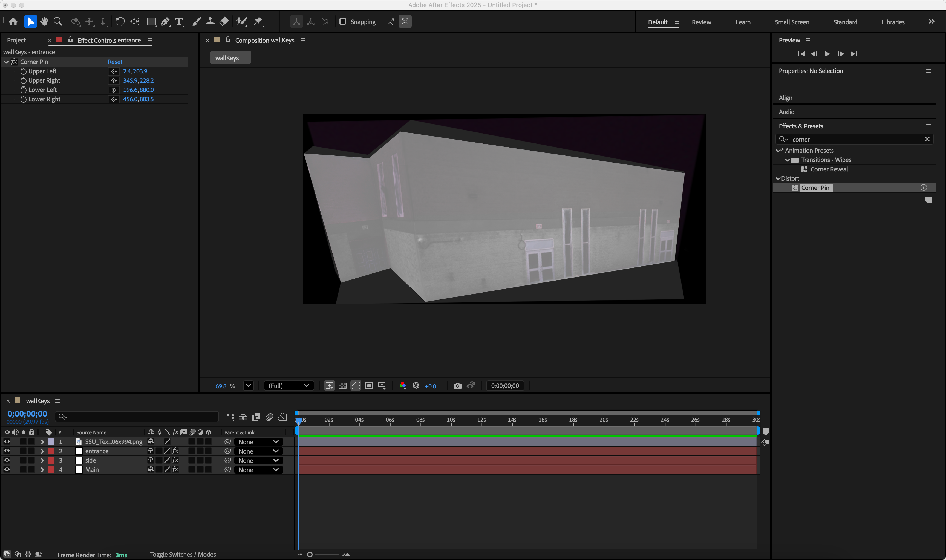Hide the side layer using its eye toggle
The width and height of the screenshot is (946, 560).
click(x=6, y=460)
